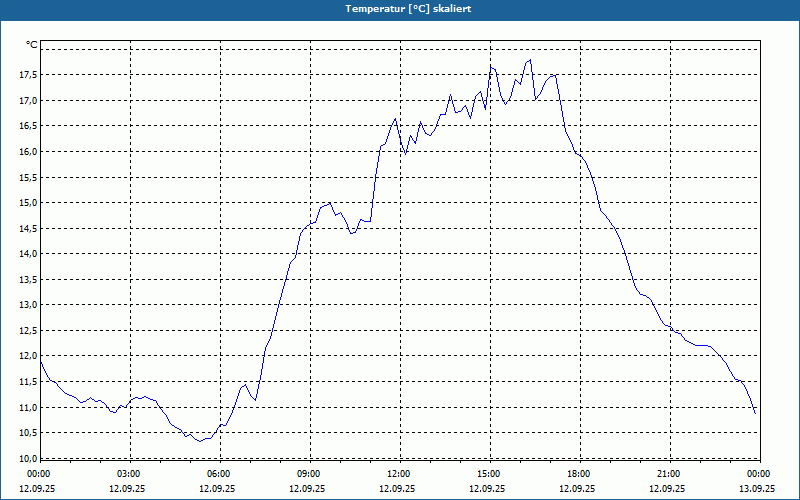Select the 13,5 y-axis label

28,280
